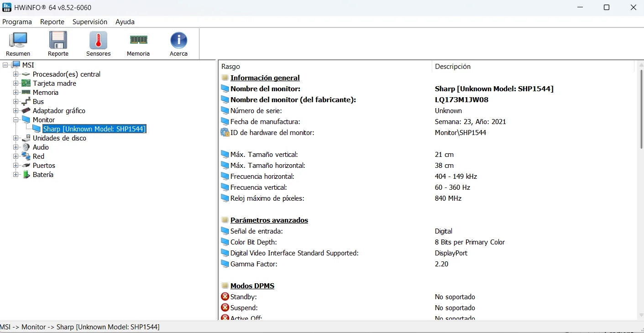Select the Frecuencia horizontal row
The image size is (644, 333).
click(x=427, y=176)
